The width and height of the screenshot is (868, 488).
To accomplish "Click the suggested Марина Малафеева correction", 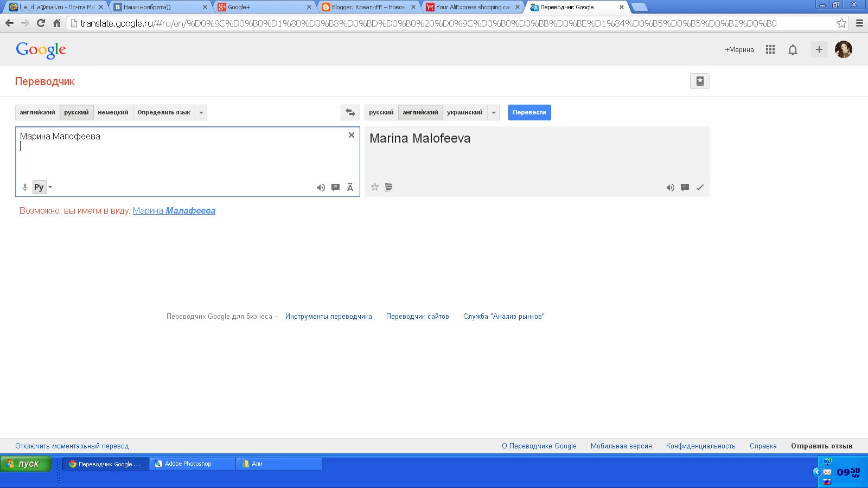I will tap(174, 211).
